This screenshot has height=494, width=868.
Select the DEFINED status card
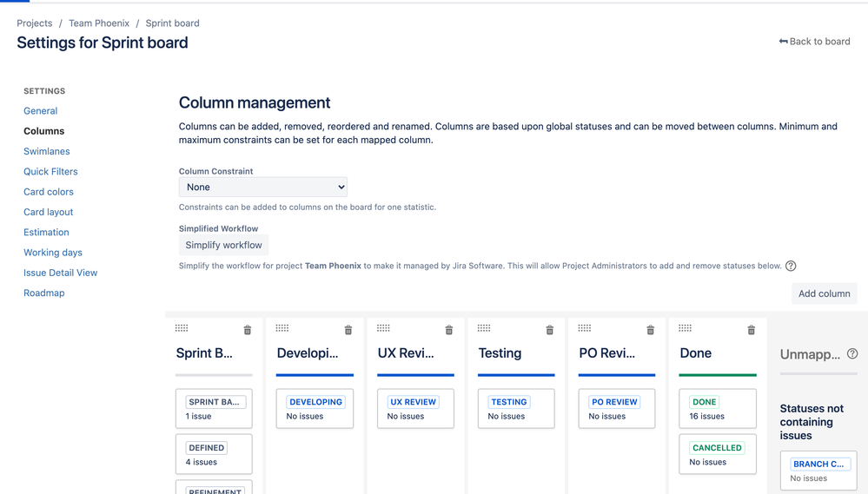pos(214,454)
